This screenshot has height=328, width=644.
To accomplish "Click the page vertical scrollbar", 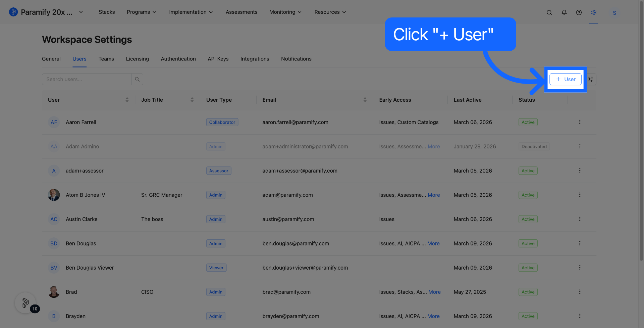I will coord(641,131).
